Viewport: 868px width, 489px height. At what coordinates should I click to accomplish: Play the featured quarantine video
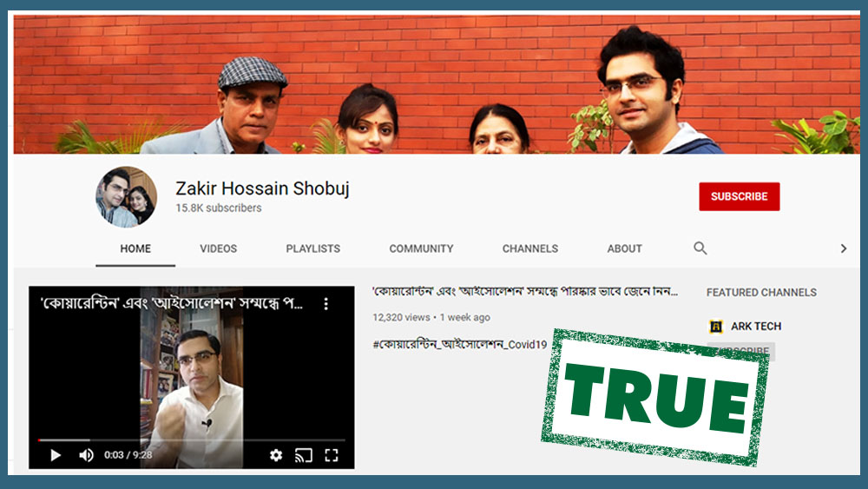56,455
